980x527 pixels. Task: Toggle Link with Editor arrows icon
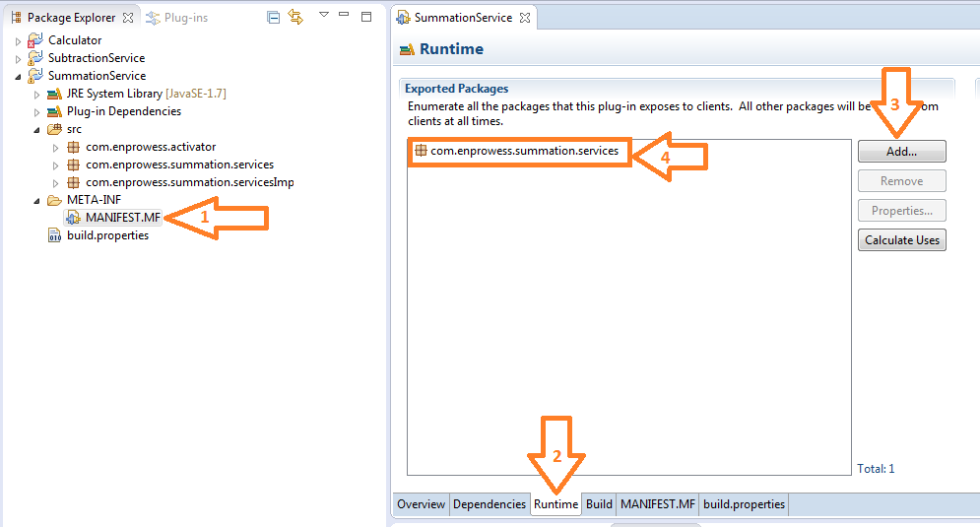[x=295, y=18]
